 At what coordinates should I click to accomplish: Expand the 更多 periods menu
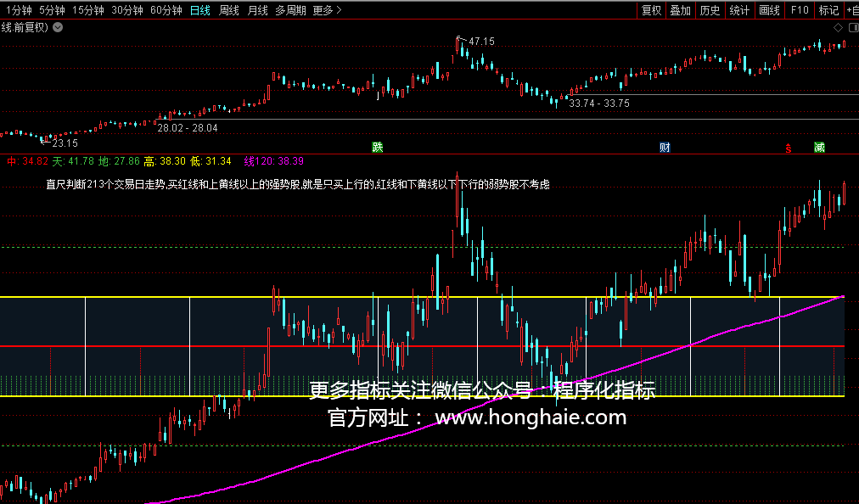coord(327,10)
